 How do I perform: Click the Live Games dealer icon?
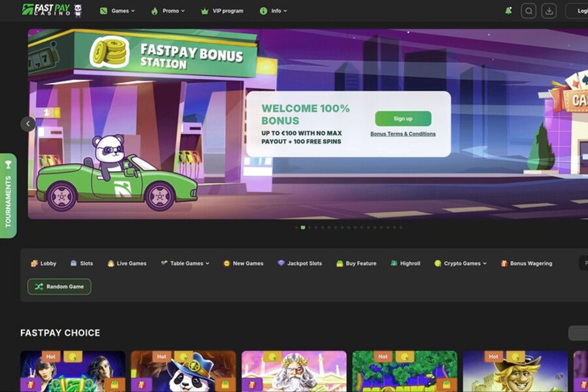[110, 263]
